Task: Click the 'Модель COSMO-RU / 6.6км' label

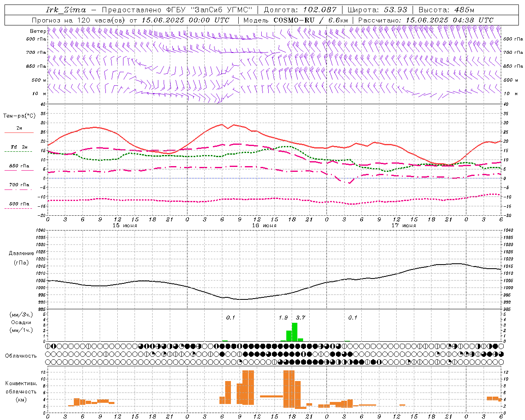Action: click(x=296, y=20)
